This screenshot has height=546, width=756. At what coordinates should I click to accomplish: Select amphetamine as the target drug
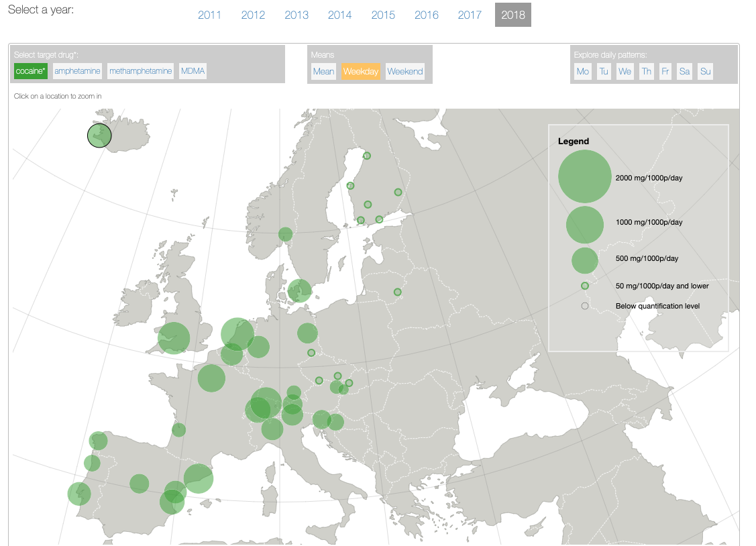[76, 70]
